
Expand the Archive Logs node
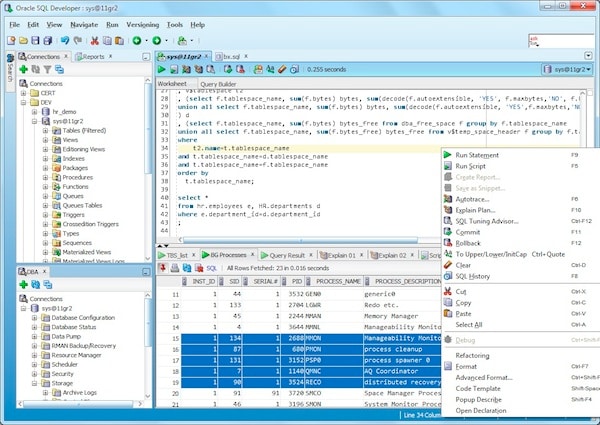(45, 394)
